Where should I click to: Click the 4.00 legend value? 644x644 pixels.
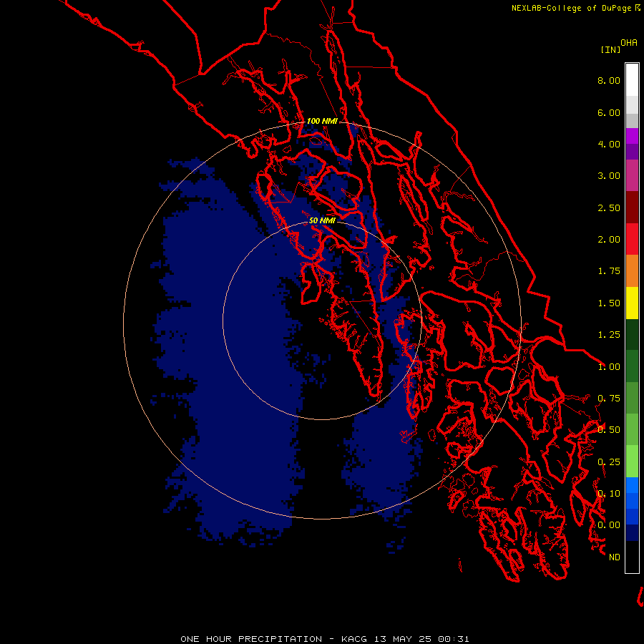coord(609,144)
